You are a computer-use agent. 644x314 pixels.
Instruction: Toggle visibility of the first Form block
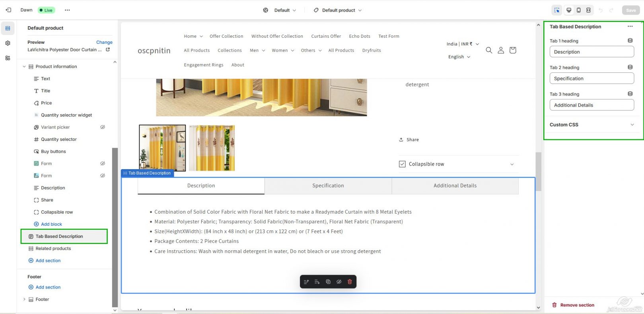point(103,164)
